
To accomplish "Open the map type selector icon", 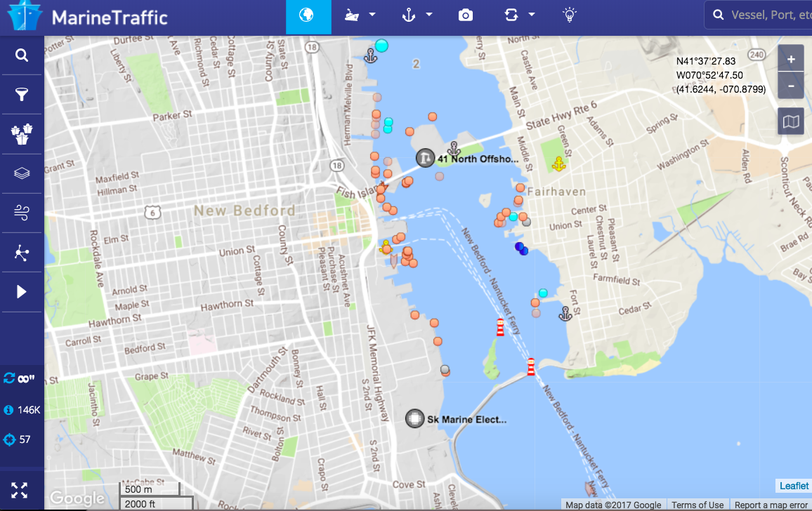I will point(791,121).
